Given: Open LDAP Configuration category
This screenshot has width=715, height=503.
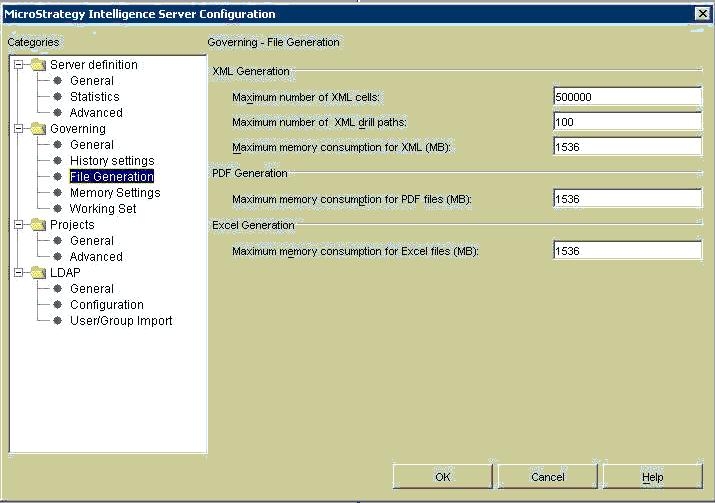Looking at the screenshot, I should [x=107, y=305].
